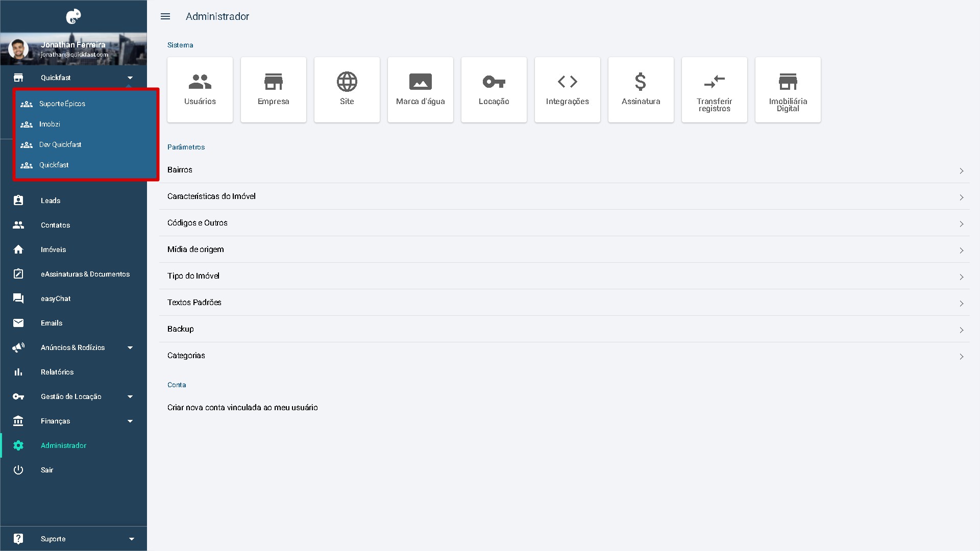Screen dimensions: 980x551
Task: Open Códigos e Outros row
Action: click(x=565, y=223)
